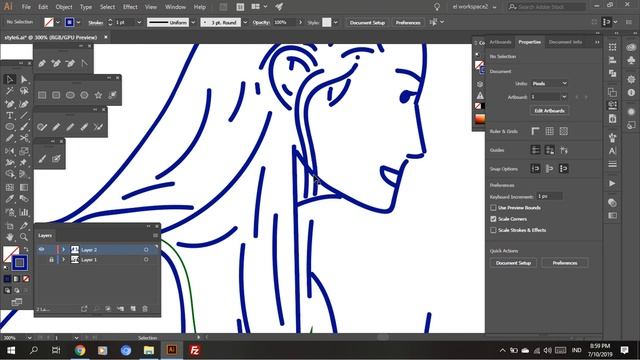Toggle rulers icon in Ruler & Grids
Screen dimensions: 640x360
[536, 131]
